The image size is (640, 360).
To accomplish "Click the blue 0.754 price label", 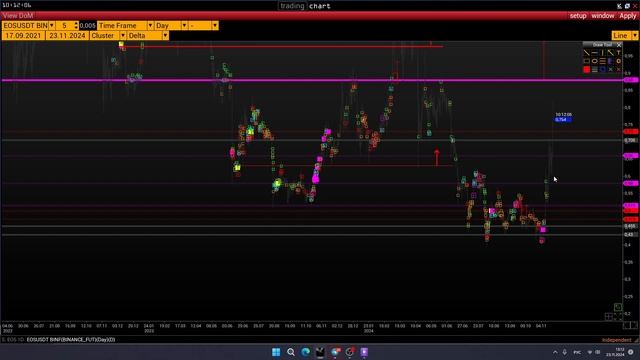I will coord(563,120).
